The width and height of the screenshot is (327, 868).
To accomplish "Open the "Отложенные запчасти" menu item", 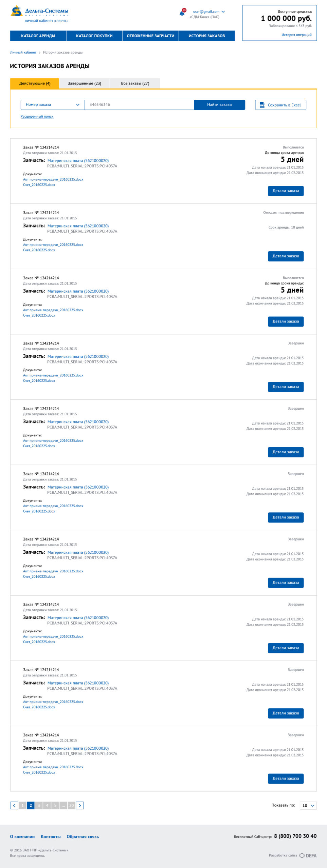I will (x=150, y=36).
